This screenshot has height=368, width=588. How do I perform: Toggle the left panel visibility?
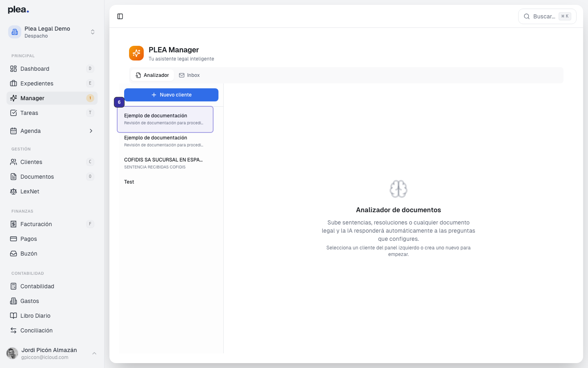coord(120,16)
